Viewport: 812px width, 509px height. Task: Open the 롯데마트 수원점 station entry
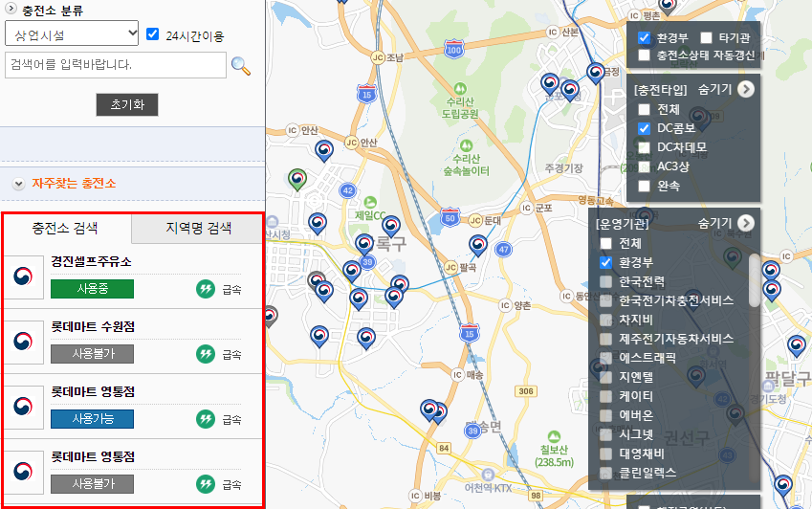pos(93,326)
